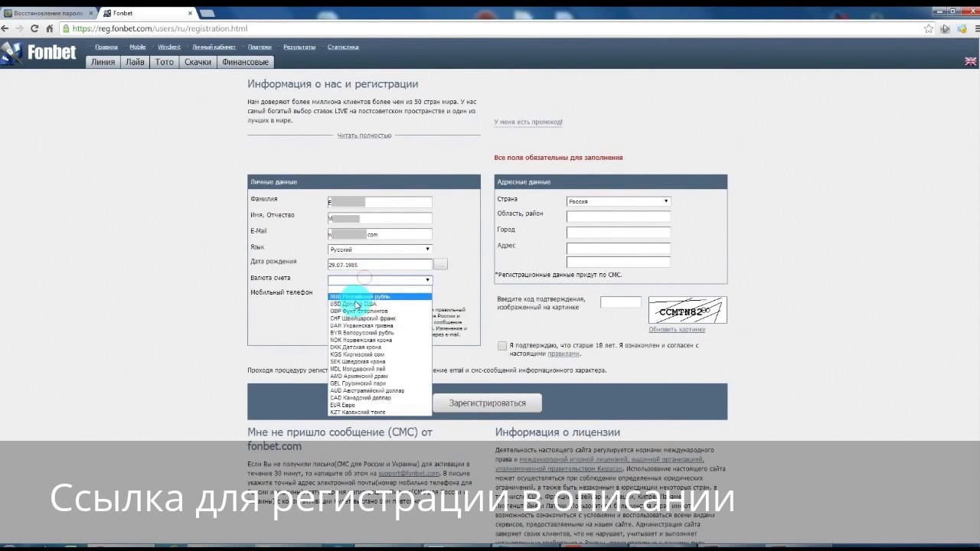Click the CCMTN82 captcha image
This screenshot has width=980, height=551.
[688, 311]
